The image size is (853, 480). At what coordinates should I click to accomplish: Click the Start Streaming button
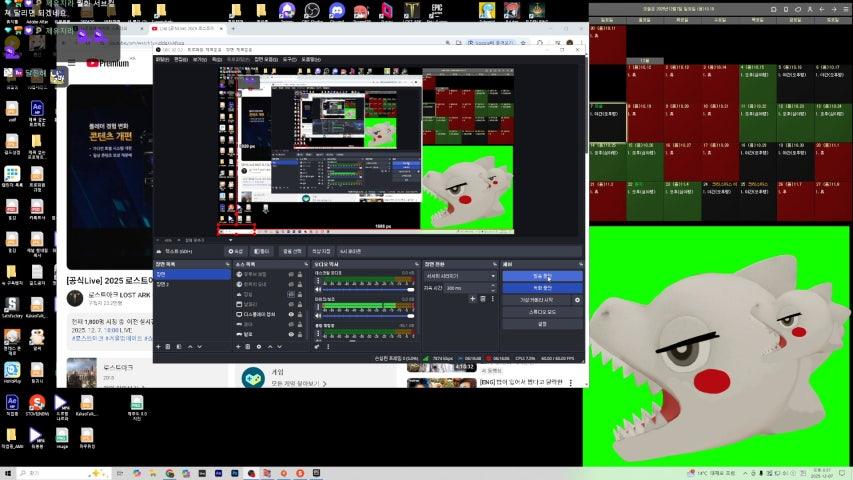542,276
